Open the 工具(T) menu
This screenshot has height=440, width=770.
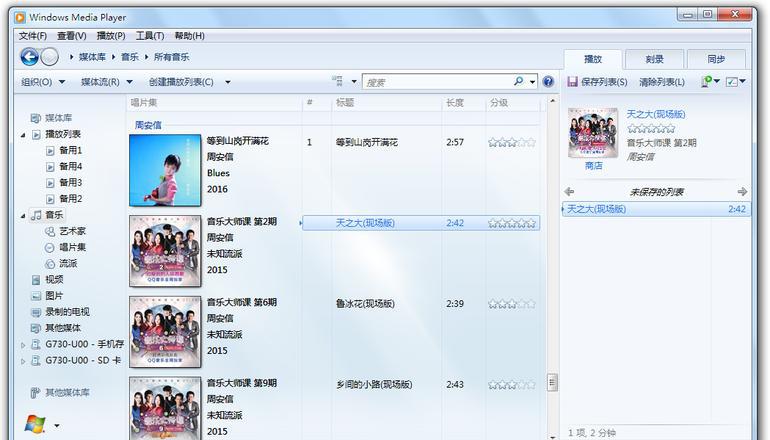[150, 36]
